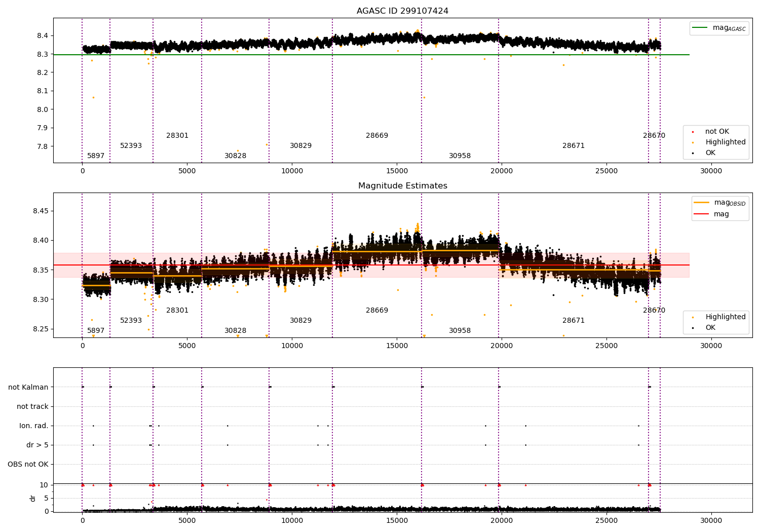
Task: Click obsid label 30829 in Magnitude Estimates plot
Action: pyautogui.click(x=301, y=320)
